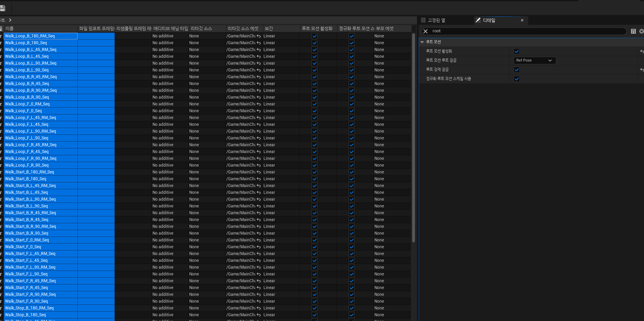Close the 디테일 tab
The width and height of the screenshot is (644, 321).
pyautogui.click(x=522, y=20)
